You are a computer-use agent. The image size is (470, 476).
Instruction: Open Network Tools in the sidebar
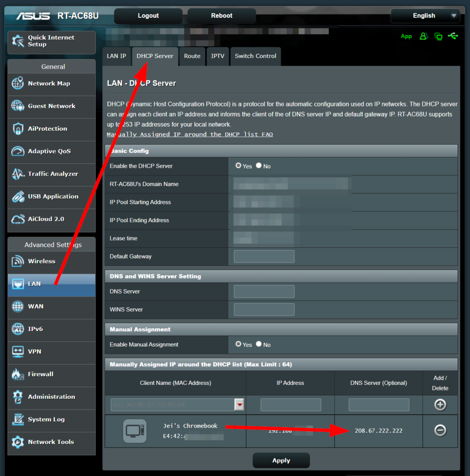click(52, 443)
